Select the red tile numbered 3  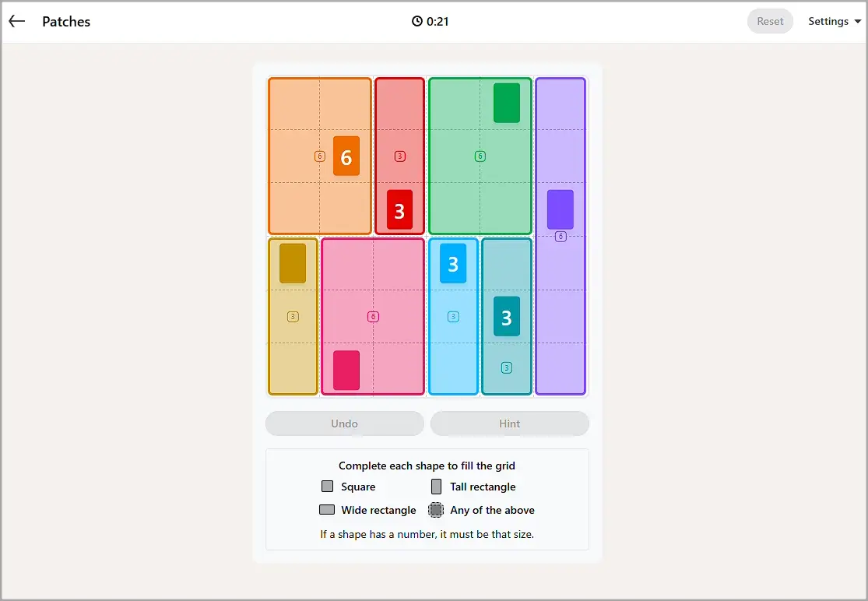point(399,209)
